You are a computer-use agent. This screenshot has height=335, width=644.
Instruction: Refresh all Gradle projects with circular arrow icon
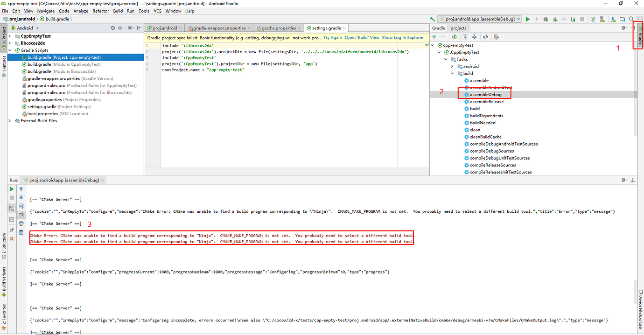pyautogui.click(x=454, y=37)
